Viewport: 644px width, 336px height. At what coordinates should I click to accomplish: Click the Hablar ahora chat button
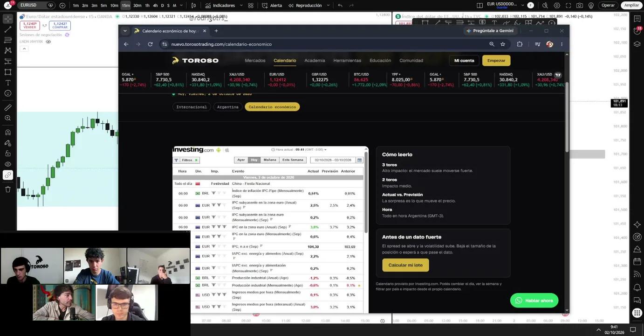click(534, 301)
